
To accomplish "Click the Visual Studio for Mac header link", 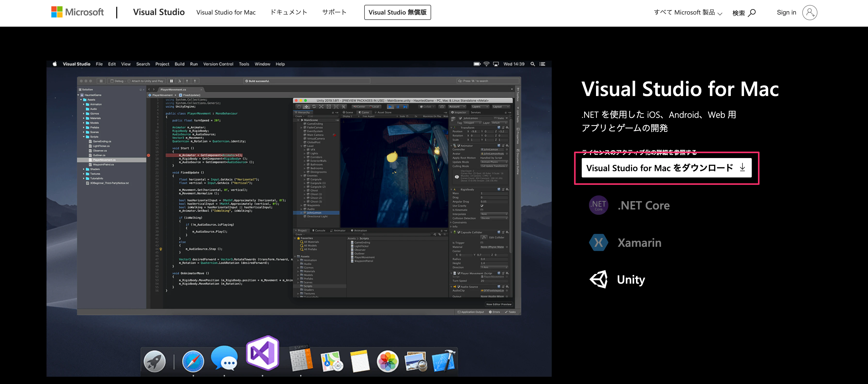I will (x=226, y=13).
